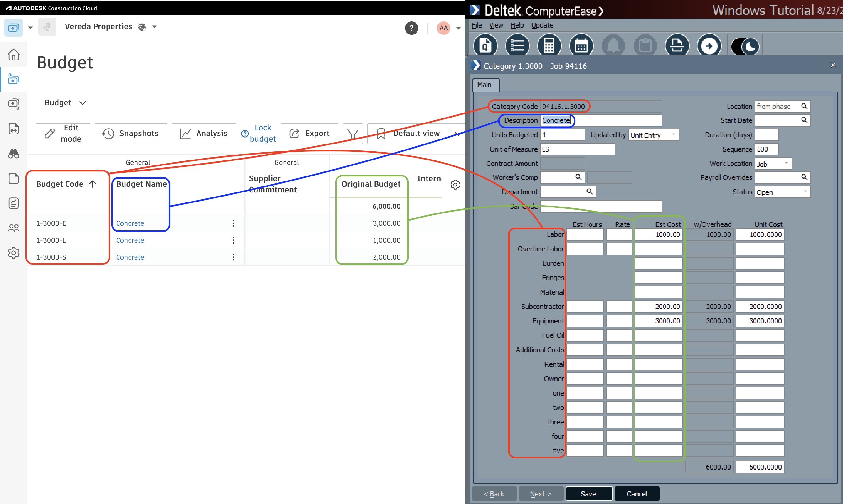The image size is (843, 504).
Task: Click the Department lookup magnifier
Action: (590, 192)
